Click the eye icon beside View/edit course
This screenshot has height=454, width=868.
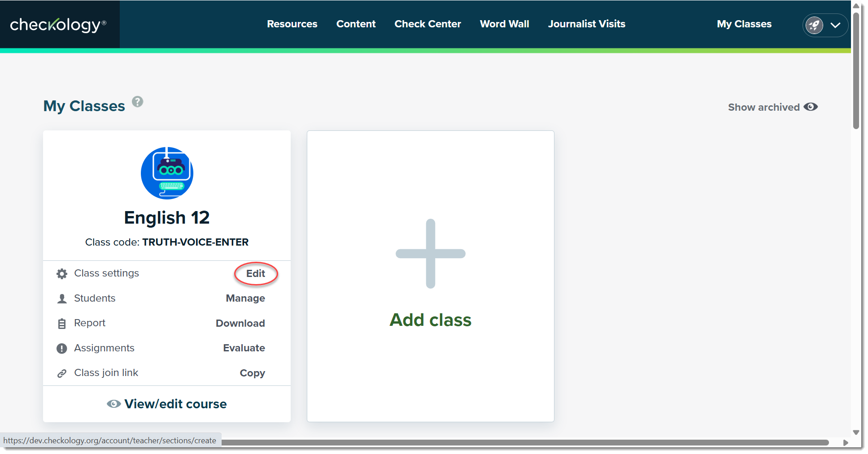tap(113, 404)
